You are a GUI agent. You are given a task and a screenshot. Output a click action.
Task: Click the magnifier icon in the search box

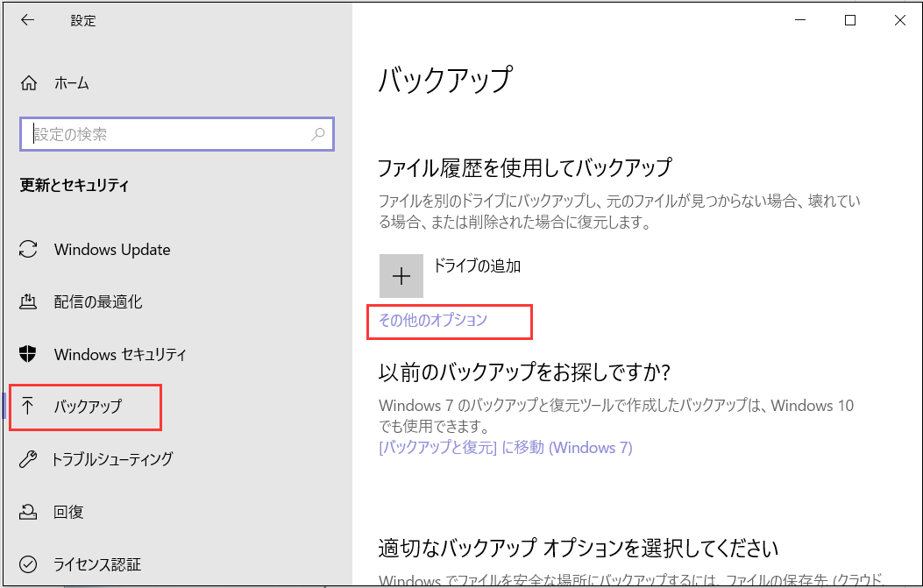click(x=317, y=134)
